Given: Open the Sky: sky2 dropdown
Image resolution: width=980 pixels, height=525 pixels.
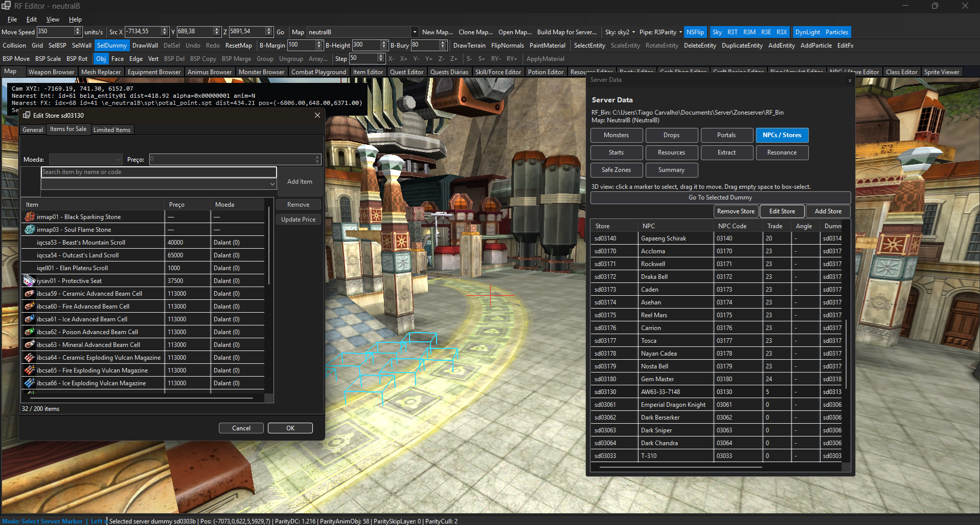Looking at the screenshot, I should (620, 32).
